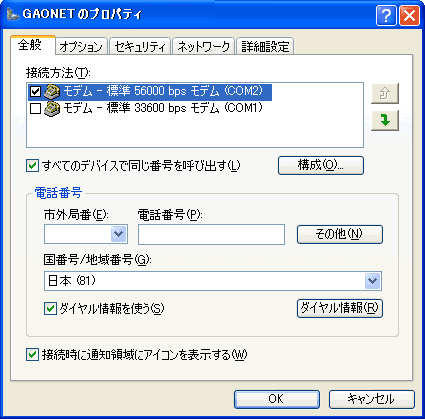
Task: Toggle 接続時に通知領域にアイコンを表示する checkbox
Action: [x=32, y=354]
